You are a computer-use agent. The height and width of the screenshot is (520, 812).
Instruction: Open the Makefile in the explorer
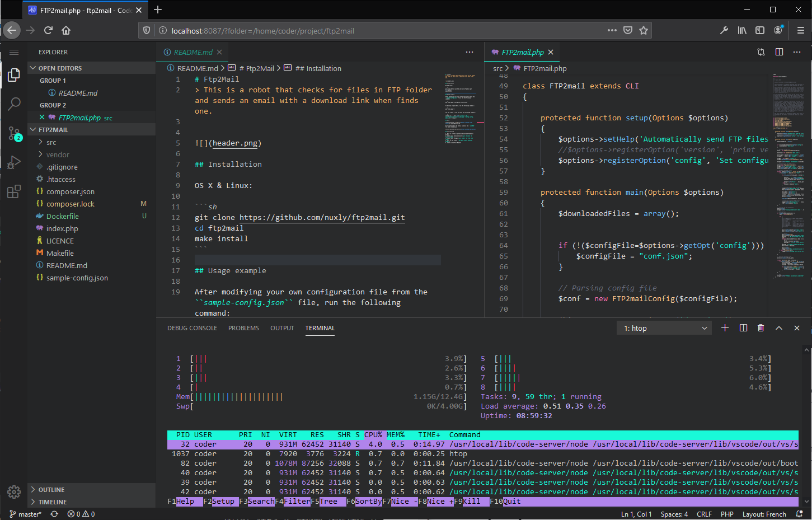pos(91,253)
